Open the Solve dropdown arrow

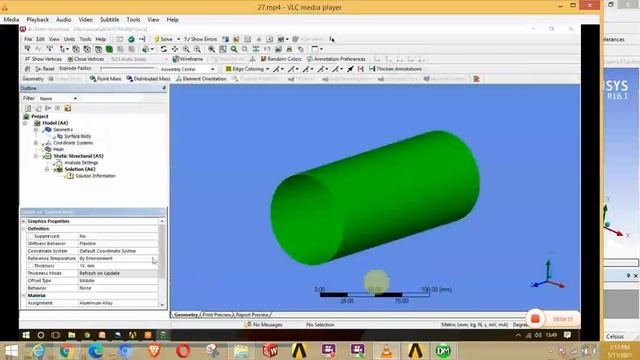tap(178, 39)
